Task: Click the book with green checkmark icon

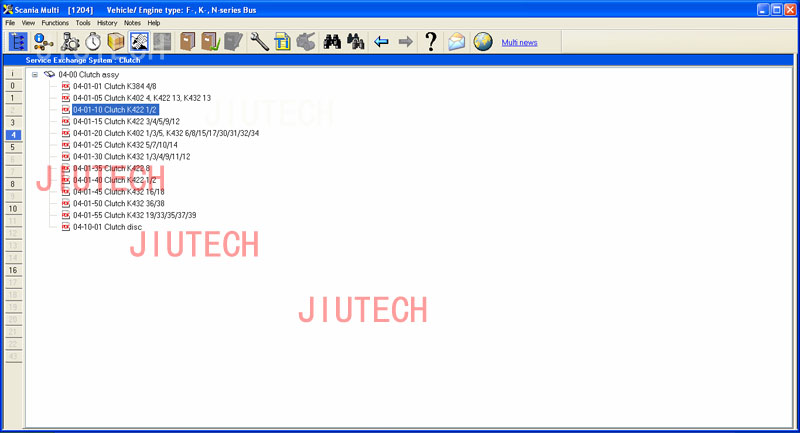Action: pos(210,42)
